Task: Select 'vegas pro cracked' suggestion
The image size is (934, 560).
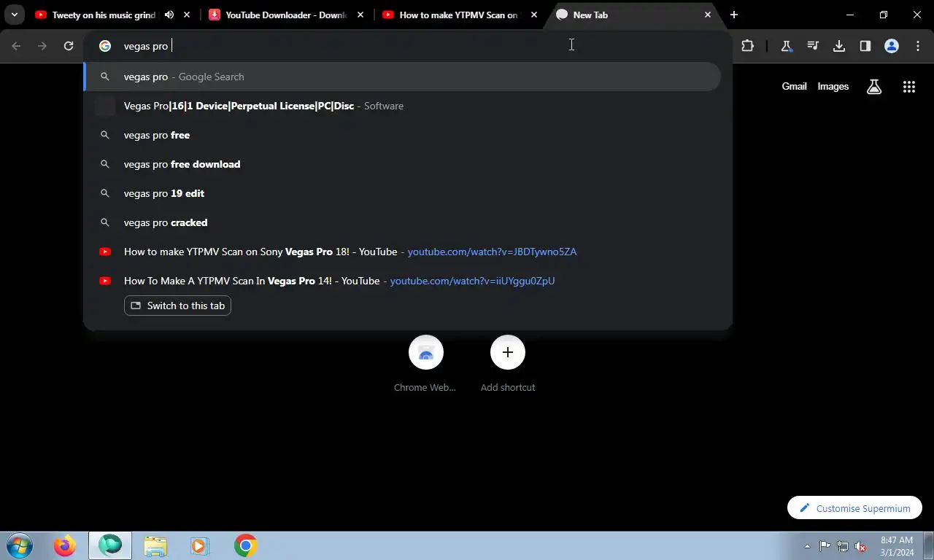Action: (402, 222)
